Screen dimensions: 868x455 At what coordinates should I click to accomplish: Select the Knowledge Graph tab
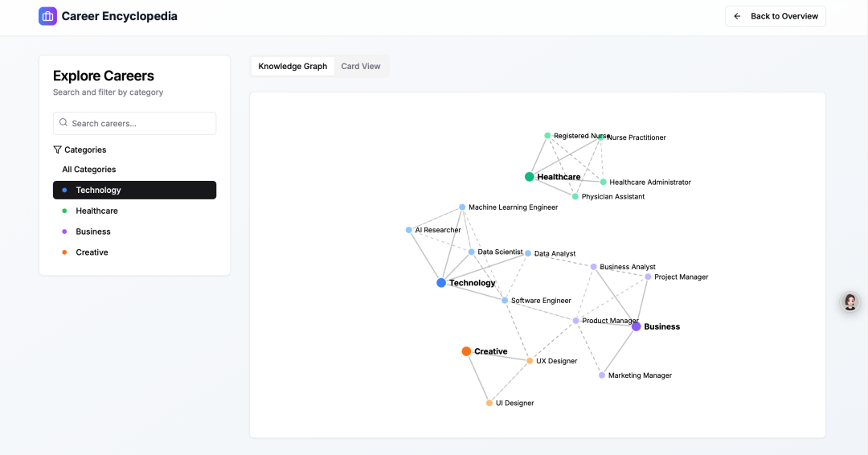point(293,66)
